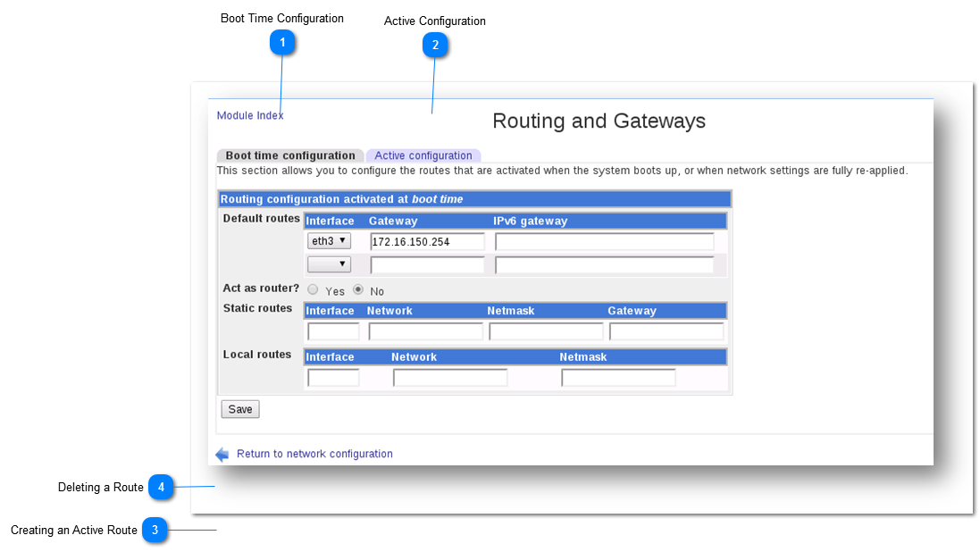Select the Boot time configuration tab

click(289, 155)
